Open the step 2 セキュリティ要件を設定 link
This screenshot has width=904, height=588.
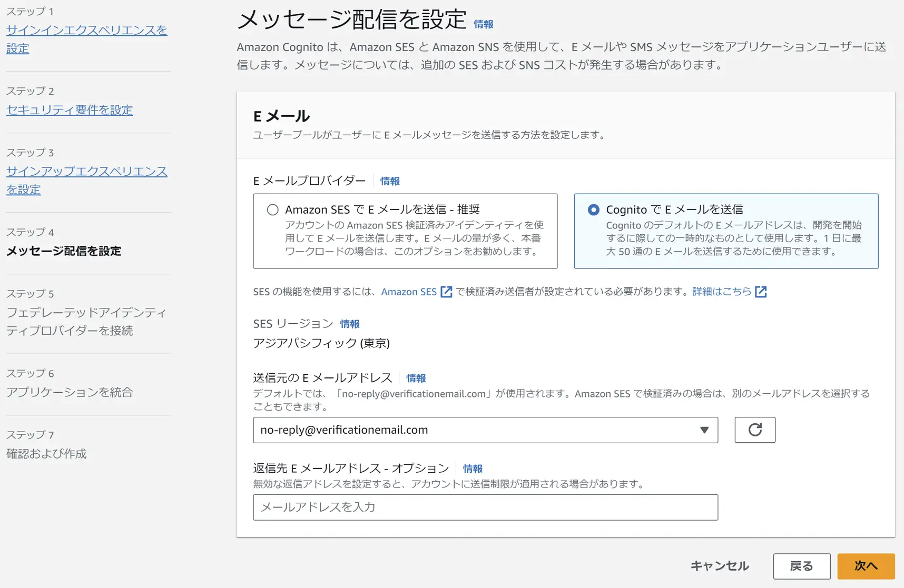coord(70,109)
